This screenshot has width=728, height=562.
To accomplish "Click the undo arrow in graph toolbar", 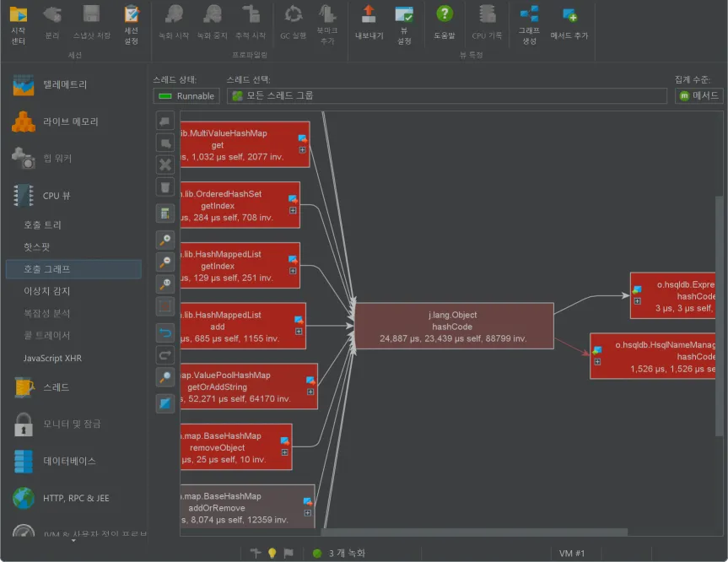I will pyautogui.click(x=164, y=332).
